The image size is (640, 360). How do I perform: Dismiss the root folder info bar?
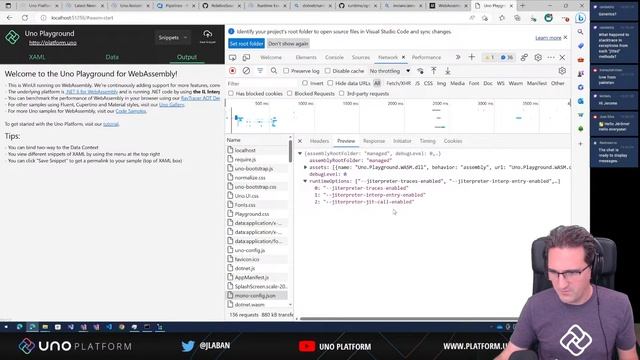[x=565, y=38]
